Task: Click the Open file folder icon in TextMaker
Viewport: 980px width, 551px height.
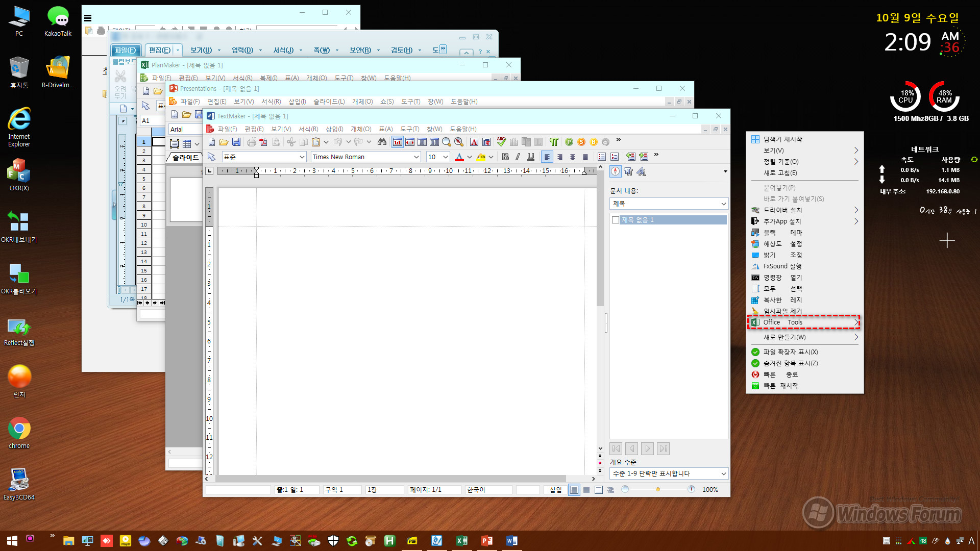Action: point(224,142)
